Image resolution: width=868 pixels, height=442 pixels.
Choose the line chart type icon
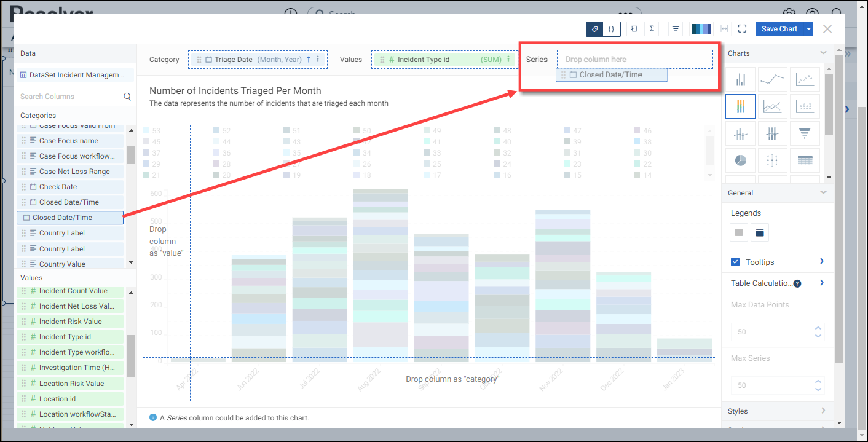click(773, 79)
